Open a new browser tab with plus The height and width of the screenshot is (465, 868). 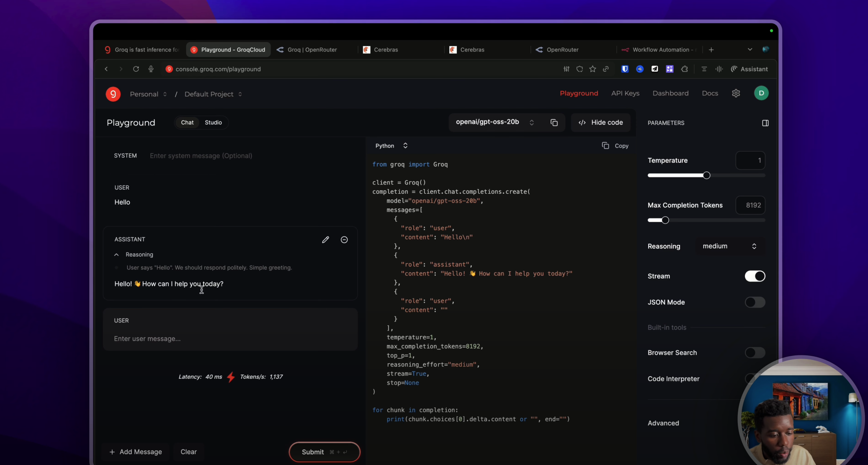pyautogui.click(x=711, y=50)
